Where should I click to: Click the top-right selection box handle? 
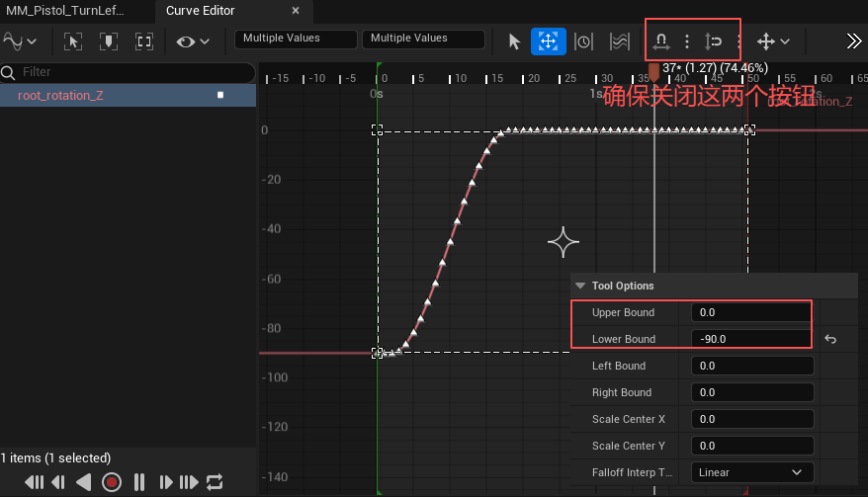click(749, 129)
